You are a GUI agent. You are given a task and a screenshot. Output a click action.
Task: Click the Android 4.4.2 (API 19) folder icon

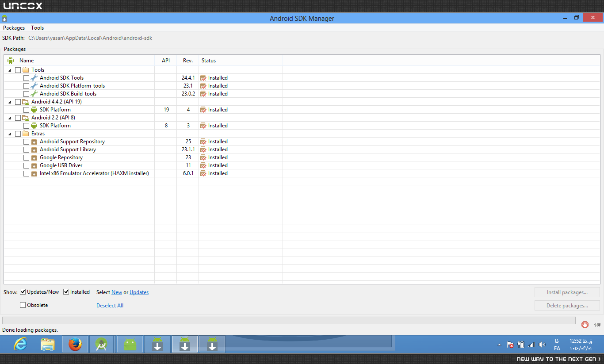click(26, 102)
